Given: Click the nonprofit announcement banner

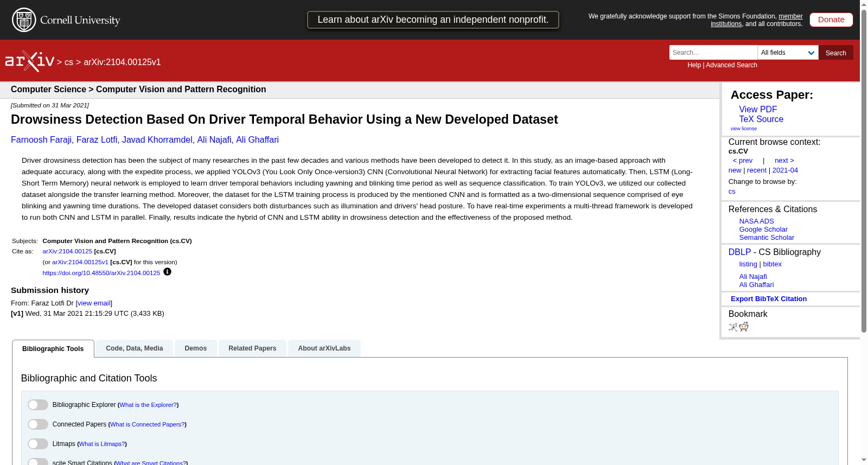Looking at the screenshot, I should (x=433, y=20).
